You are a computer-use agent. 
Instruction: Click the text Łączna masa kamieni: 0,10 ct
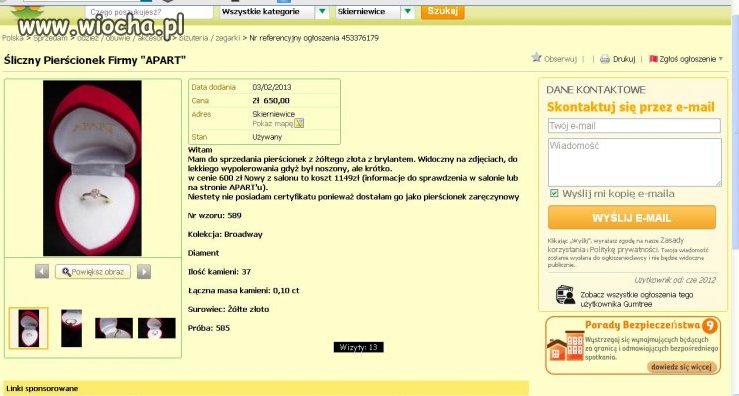[x=244, y=290]
